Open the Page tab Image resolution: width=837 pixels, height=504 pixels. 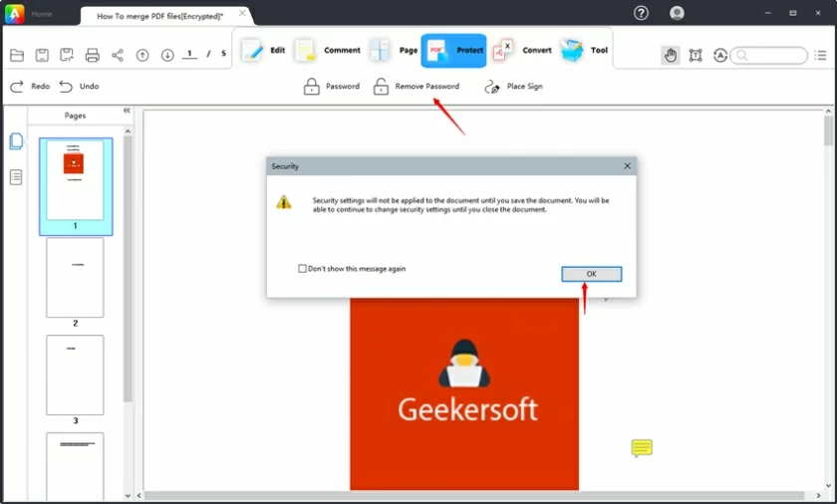click(x=394, y=50)
